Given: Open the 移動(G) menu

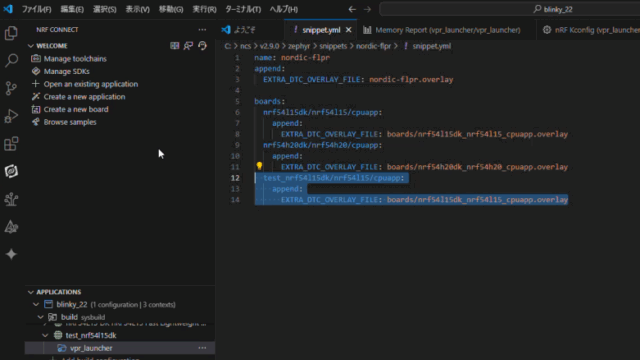Looking at the screenshot, I should (171, 9).
